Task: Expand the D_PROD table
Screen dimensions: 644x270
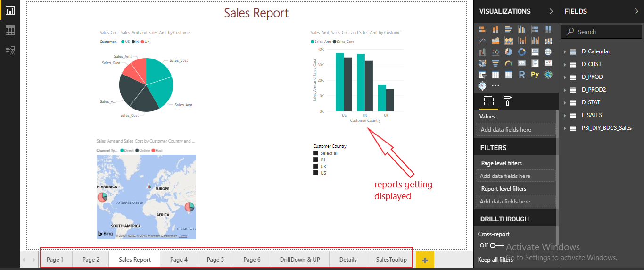Action: 565,77
